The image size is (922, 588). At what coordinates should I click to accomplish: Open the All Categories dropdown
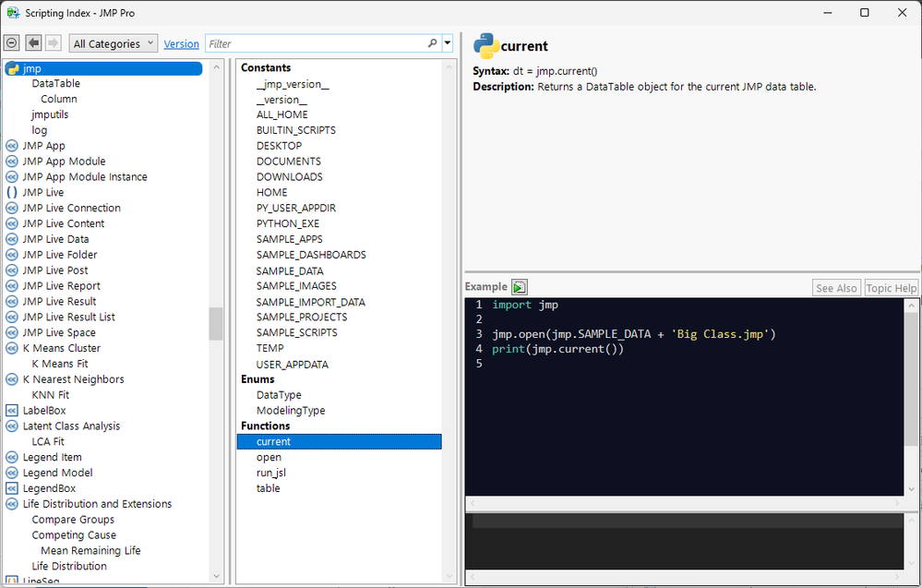click(x=112, y=43)
